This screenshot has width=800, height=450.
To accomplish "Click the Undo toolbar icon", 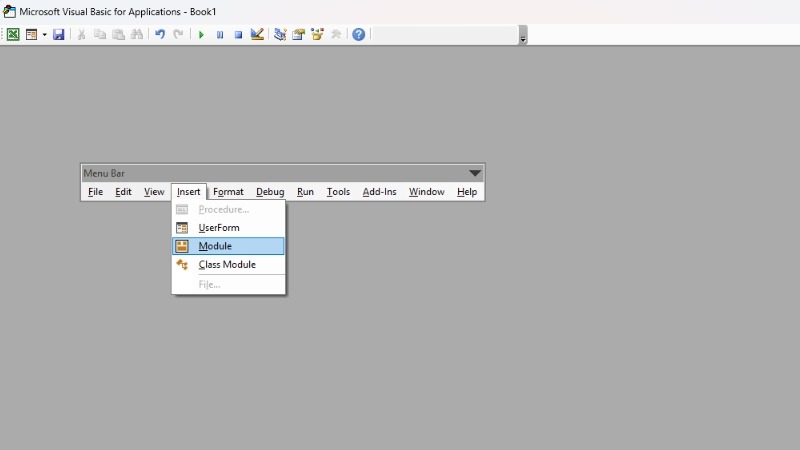I will pyautogui.click(x=160, y=34).
